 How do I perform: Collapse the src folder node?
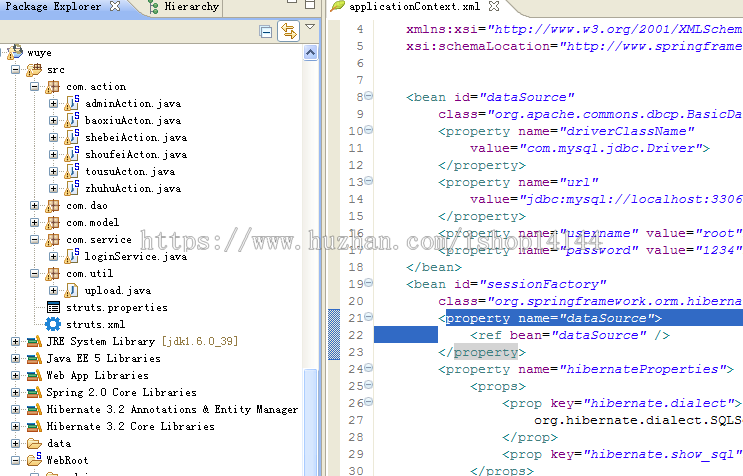[16, 70]
